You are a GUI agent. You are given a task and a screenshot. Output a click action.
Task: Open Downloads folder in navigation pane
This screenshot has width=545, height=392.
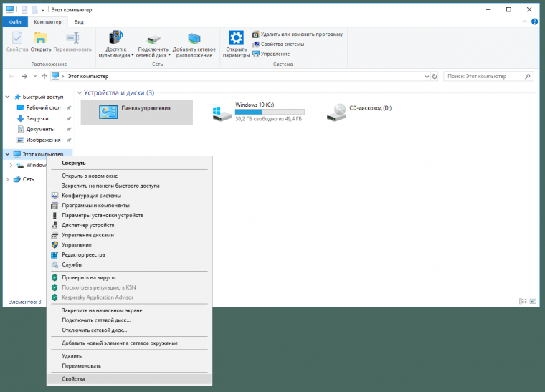click(37, 118)
